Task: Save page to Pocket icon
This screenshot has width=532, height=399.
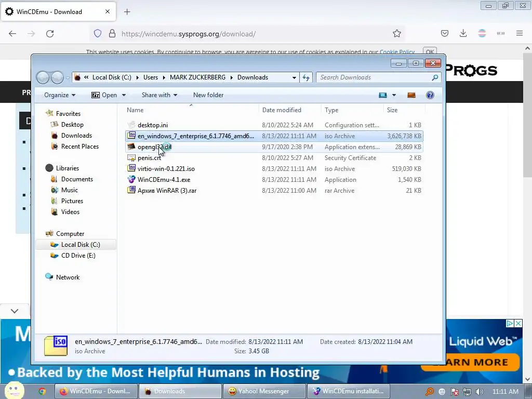Action: click(x=445, y=33)
